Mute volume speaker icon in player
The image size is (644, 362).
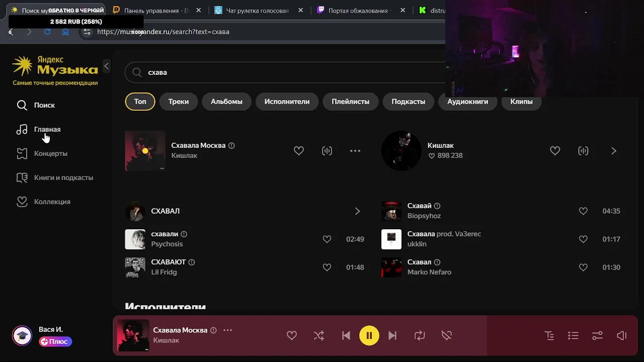(622, 335)
